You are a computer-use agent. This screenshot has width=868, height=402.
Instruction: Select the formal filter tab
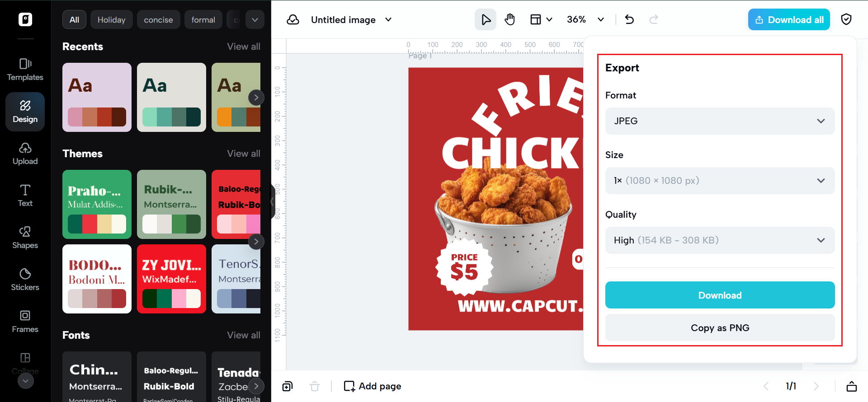(203, 19)
